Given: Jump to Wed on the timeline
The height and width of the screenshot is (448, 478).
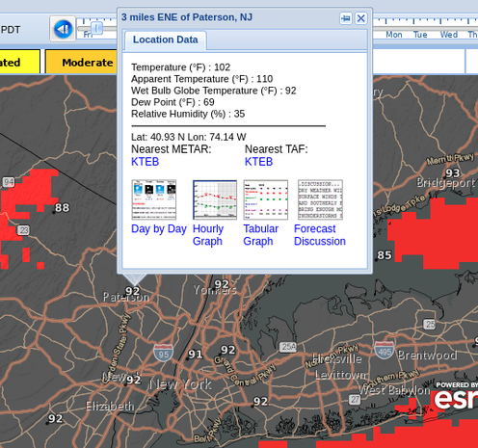Looking at the screenshot, I should [x=449, y=35].
